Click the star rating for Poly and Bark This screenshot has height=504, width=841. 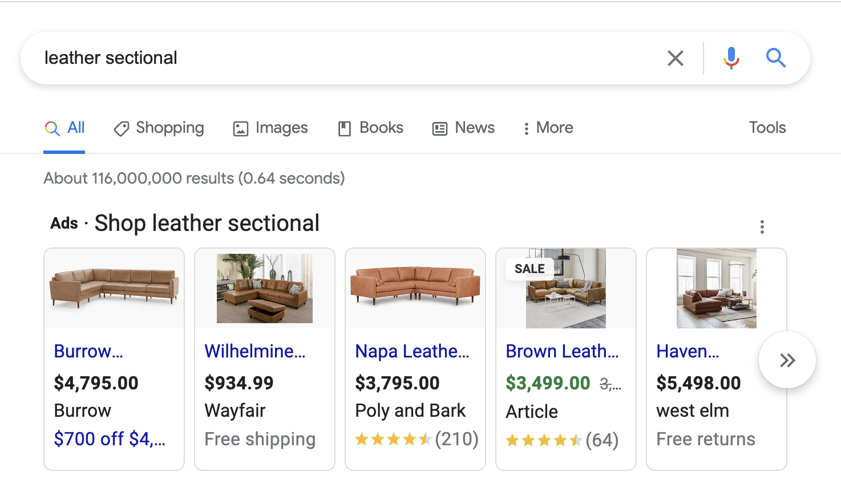pyautogui.click(x=393, y=440)
